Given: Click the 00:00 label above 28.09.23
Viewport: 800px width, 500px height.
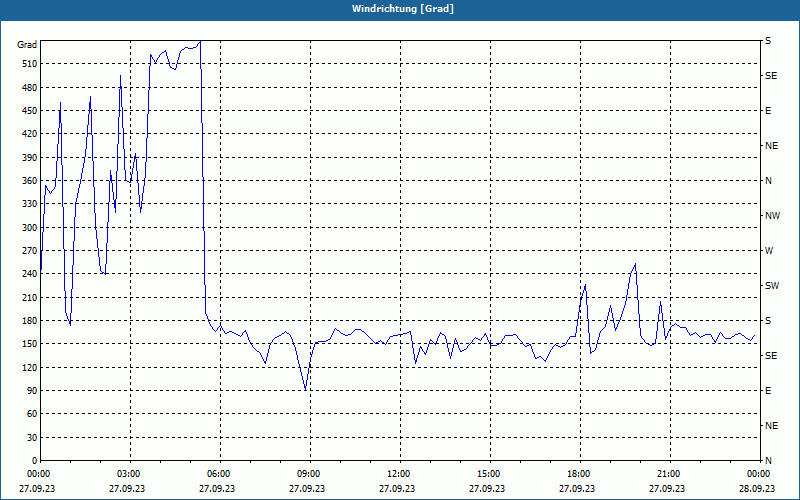Looking at the screenshot, I should pyautogui.click(x=759, y=473).
